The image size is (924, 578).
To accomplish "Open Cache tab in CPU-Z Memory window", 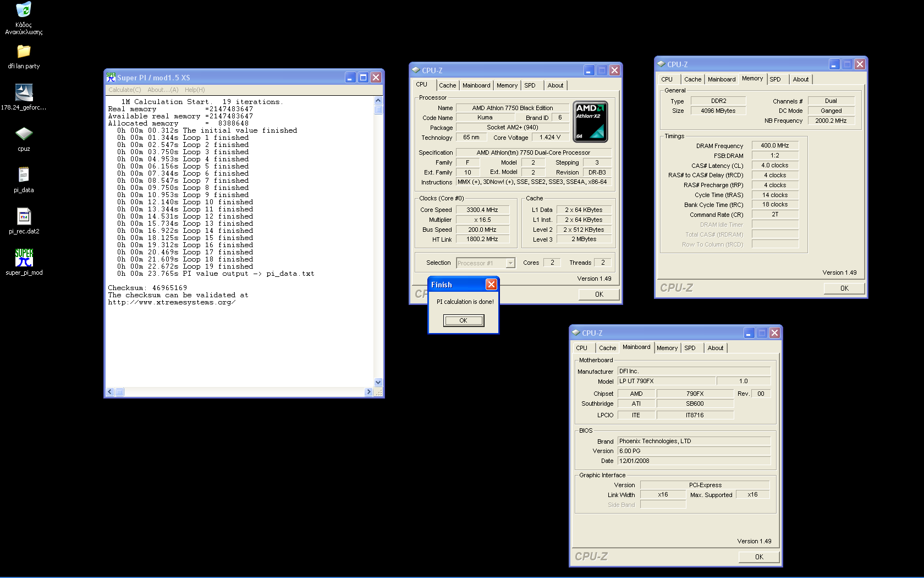I will pyautogui.click(x=693, y=79).
